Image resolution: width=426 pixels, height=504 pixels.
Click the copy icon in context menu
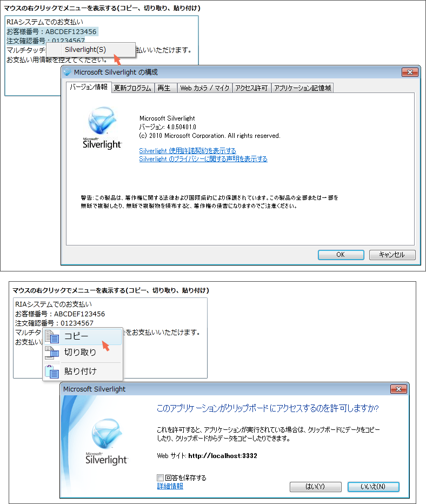pos(52,337)
